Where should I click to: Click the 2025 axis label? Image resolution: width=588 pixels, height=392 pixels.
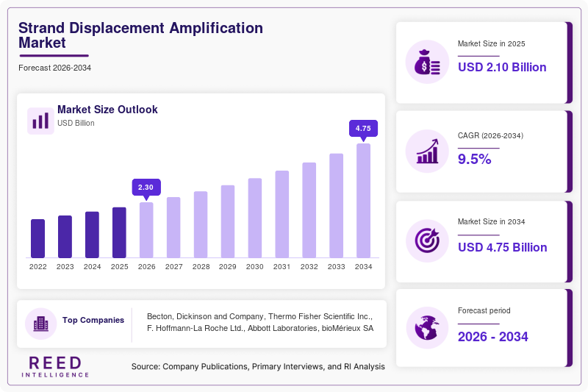click(119, 267)
